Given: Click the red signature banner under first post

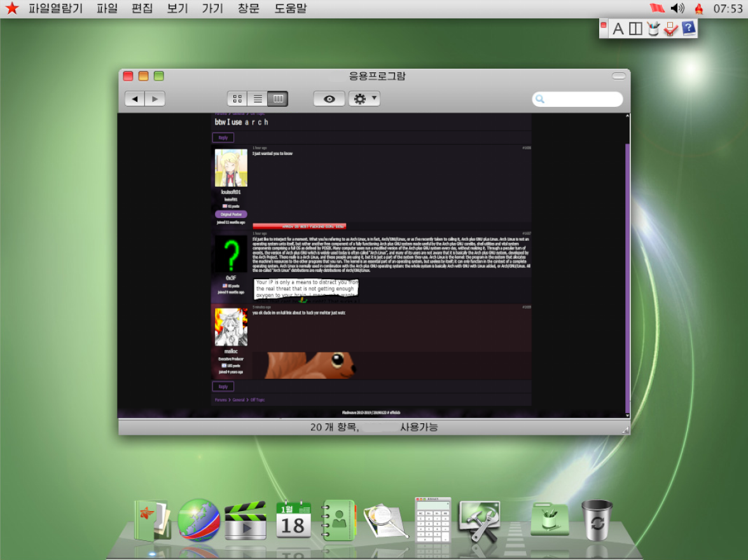Looking at the screenshot, I should pos(299,226).
